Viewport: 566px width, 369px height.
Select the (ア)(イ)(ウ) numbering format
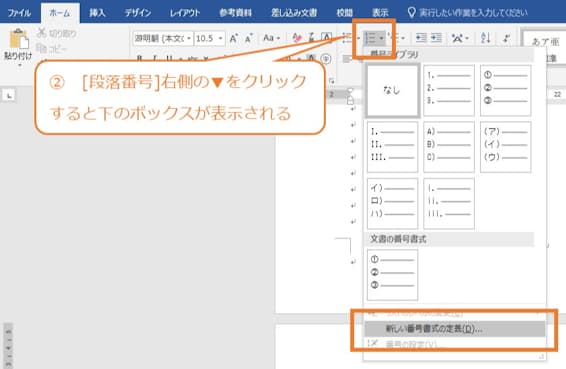pyautogui.click(x=505, y=147)
